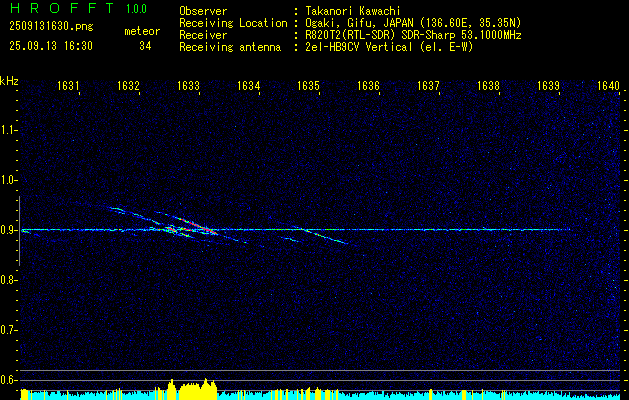This screenshot has width=629, height=400.
Task: Click the observer name Takanori Kawachi
Action: (353, 11)
